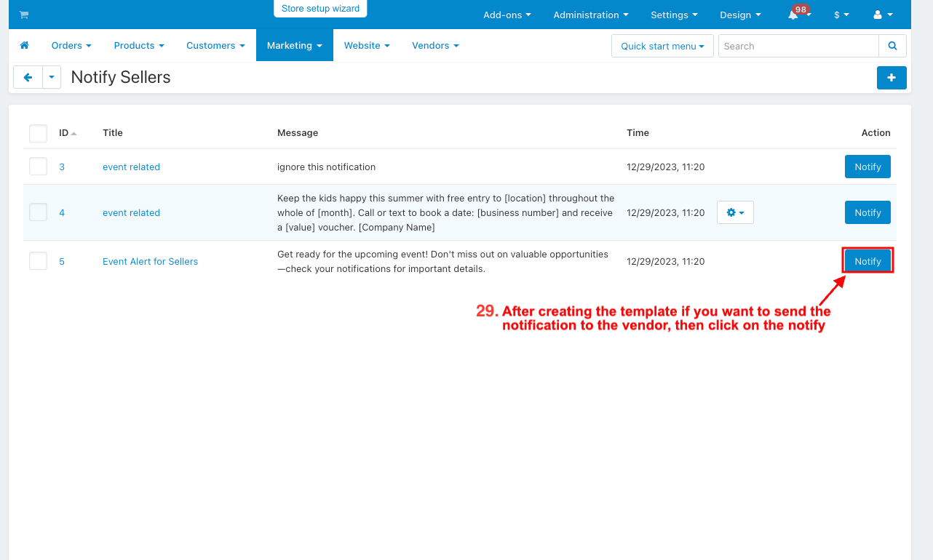The image size is (933, 560).
Task: Click Notify for Event Alert for Sellers
Action: coord(868,261)
